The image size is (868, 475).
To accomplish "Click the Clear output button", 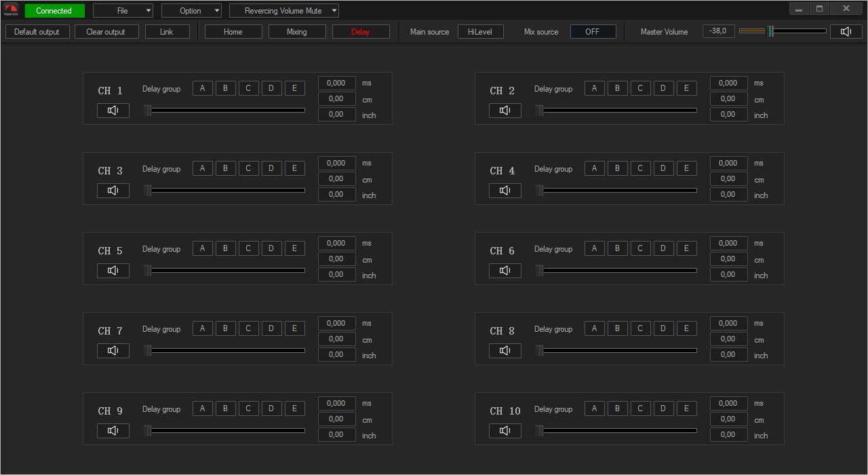I will point(106,32).
